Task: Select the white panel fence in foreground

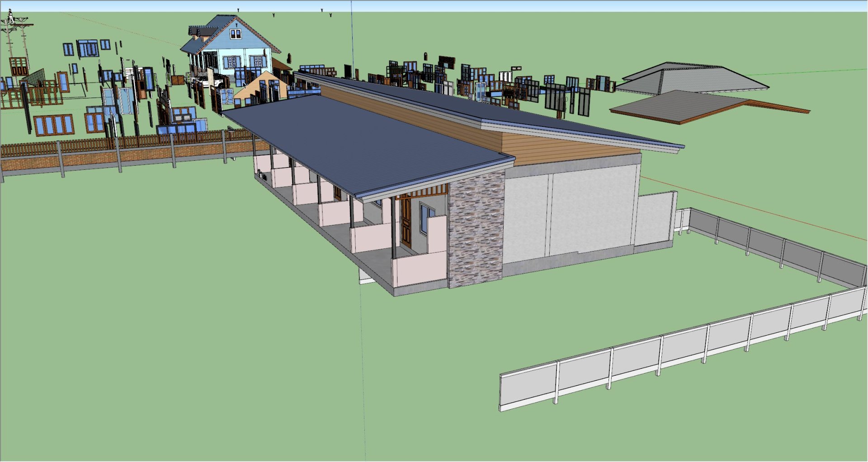Action: click(683, 348)
